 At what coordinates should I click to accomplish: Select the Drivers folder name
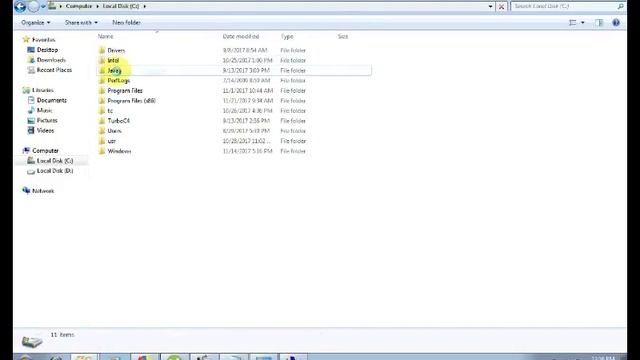tap(116, 50)
